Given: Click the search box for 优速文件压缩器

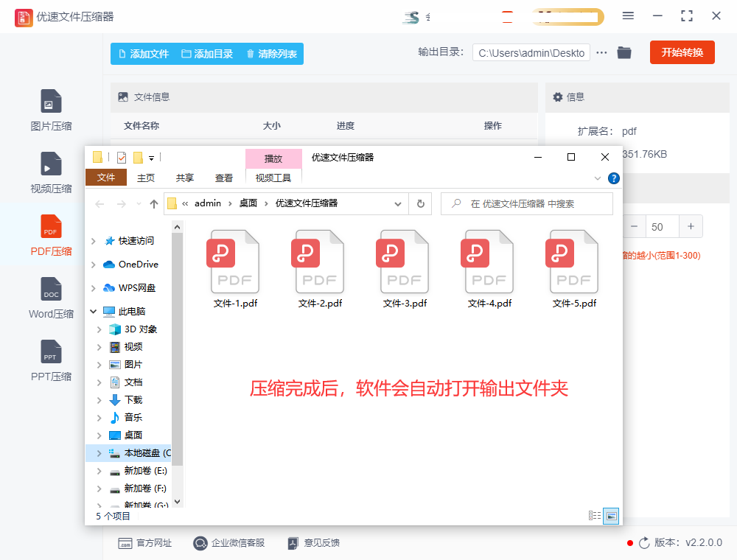Looking at the screenshot, I should coord(526,204).
